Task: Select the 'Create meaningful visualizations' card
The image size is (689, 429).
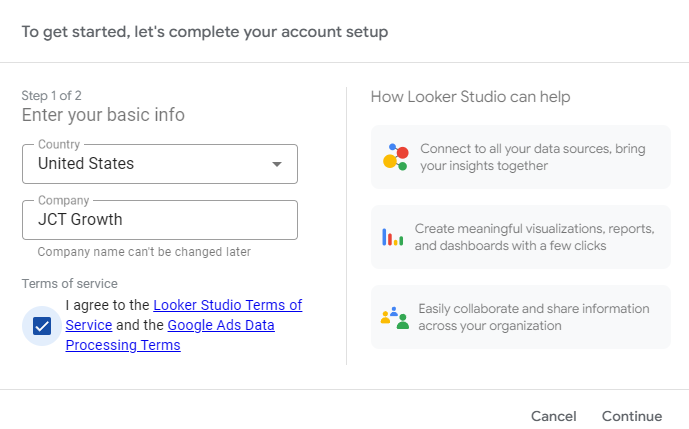Action: coord(520,237)
